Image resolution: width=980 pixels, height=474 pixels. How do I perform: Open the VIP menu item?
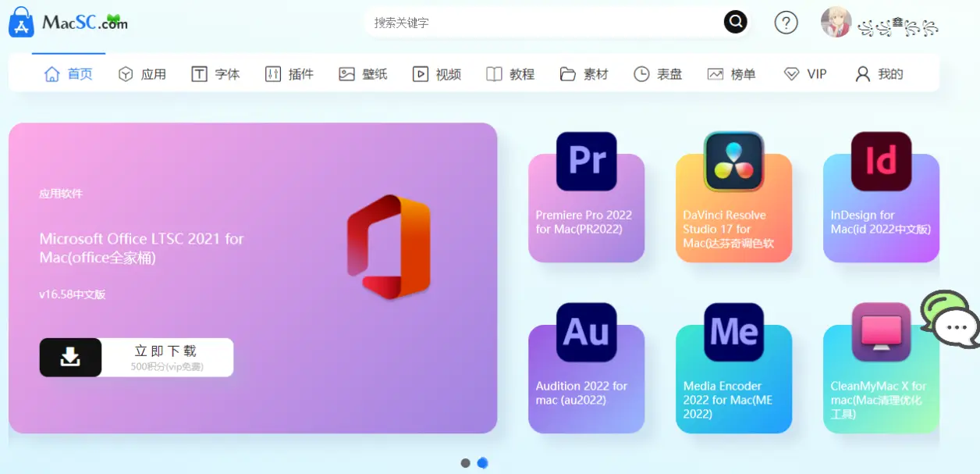(817, 74)
